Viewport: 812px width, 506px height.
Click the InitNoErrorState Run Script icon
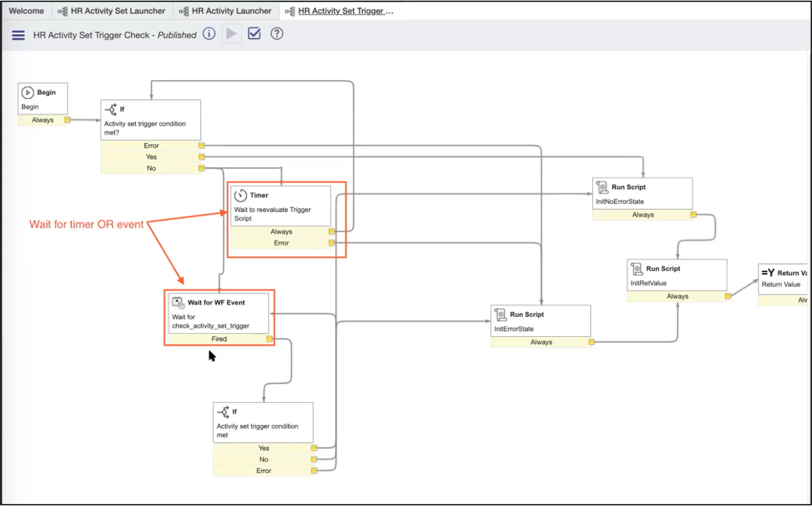click(x=602, y=187)
